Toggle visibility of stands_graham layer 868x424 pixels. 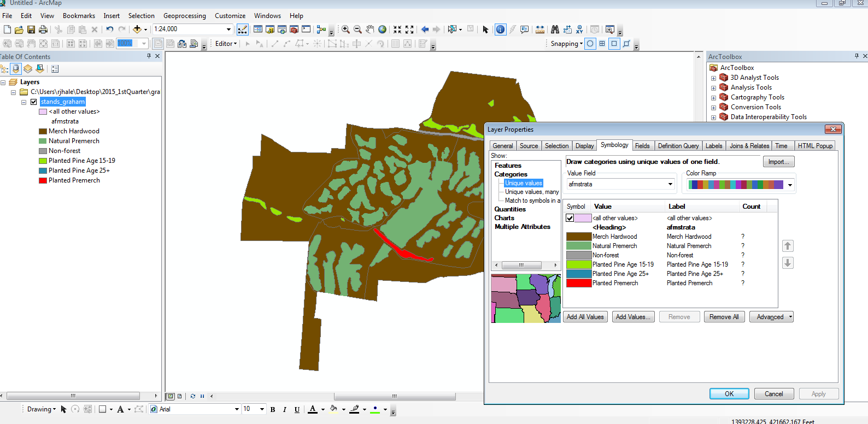(x=34, y=102)
